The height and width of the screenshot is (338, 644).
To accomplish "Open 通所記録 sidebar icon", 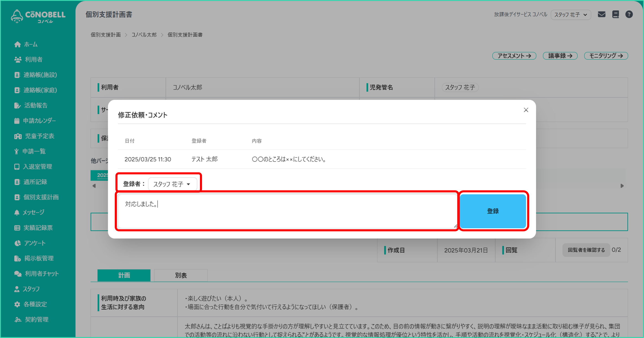I will pyautogui.click(x=17, y=182).
